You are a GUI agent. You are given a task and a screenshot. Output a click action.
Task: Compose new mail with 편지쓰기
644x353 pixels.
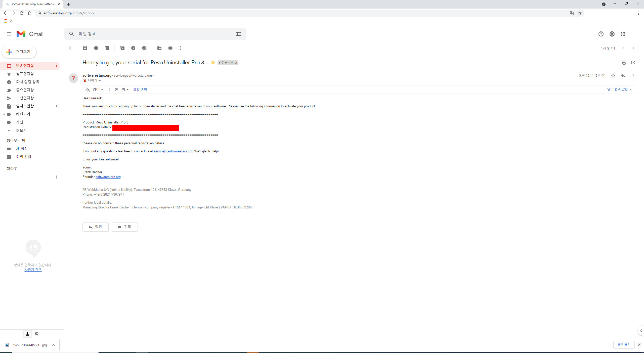[x=19, y=52]
